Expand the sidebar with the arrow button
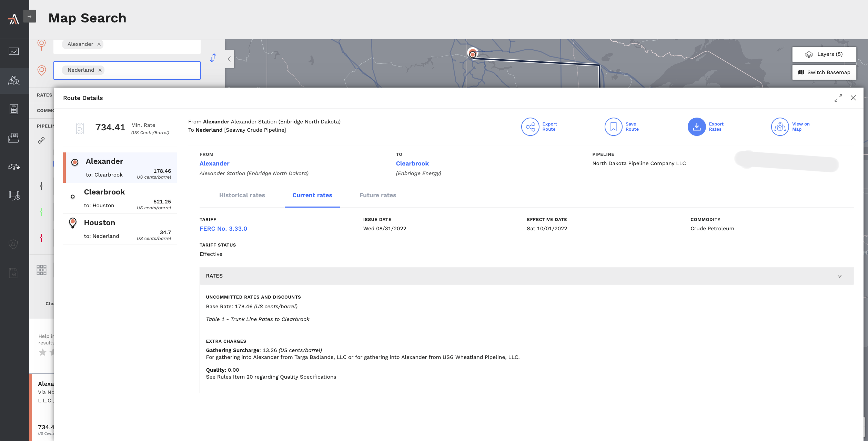The image size is (868, 441). click(30, 16)
